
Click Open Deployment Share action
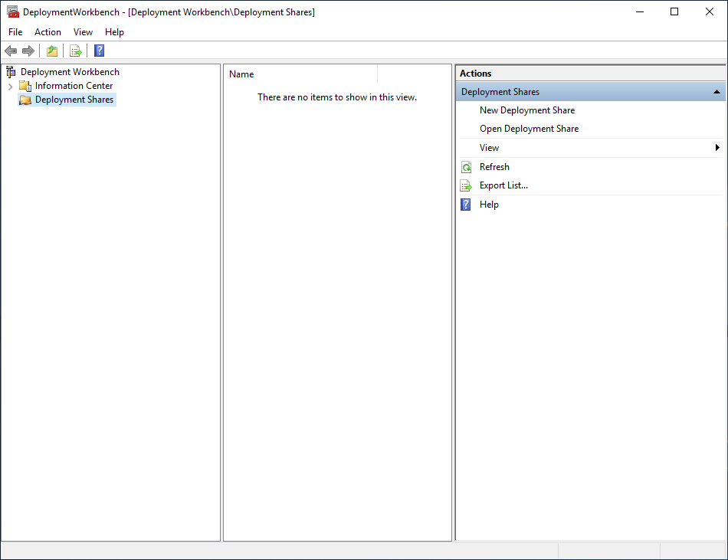click(x=529, y=129)
